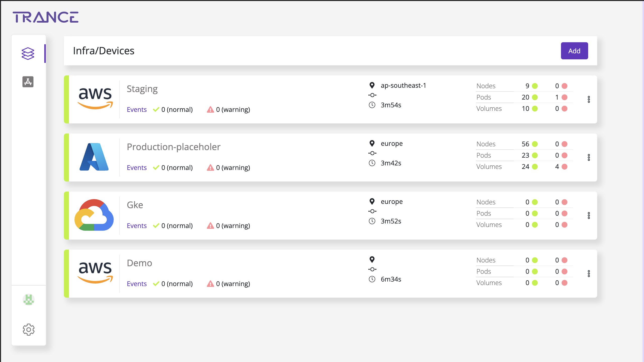Click the warning triangle on Gke card
The width and height of the screenshot is (644, 362).
click(210, 226)
